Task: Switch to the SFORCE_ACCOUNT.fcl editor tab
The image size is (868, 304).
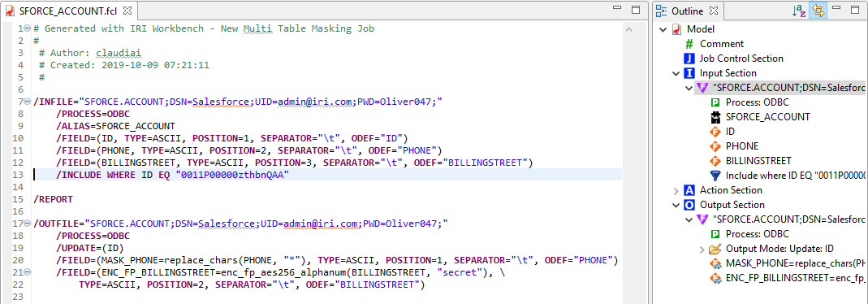Action: click(63, 11)
